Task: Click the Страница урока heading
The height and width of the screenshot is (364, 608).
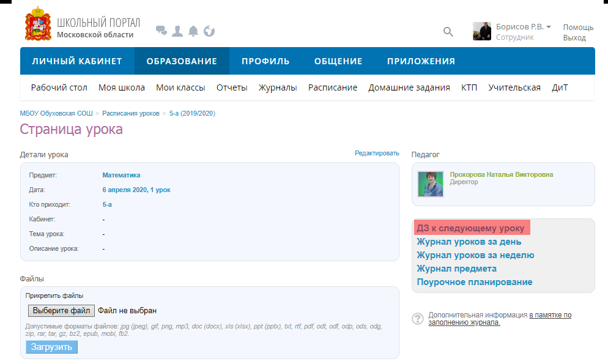Action: tap(72, 129)
